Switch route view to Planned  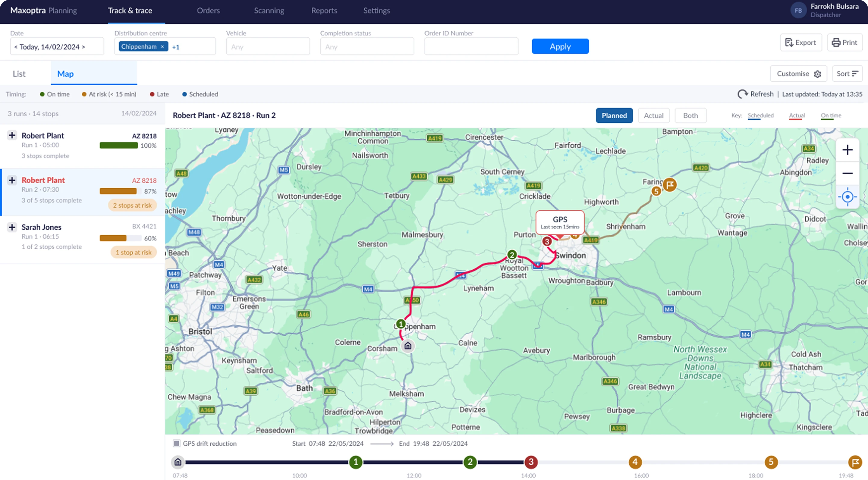point(614,115)
